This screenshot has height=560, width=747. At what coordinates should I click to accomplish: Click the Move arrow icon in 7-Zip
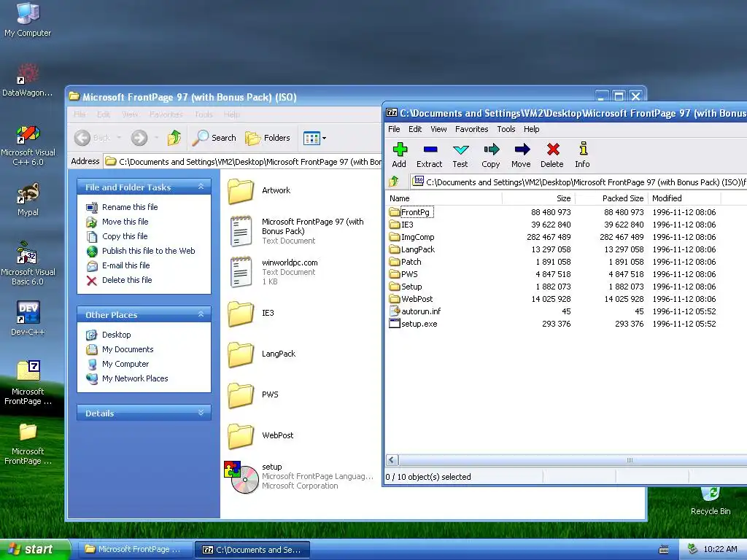click(x=521, y=155)
